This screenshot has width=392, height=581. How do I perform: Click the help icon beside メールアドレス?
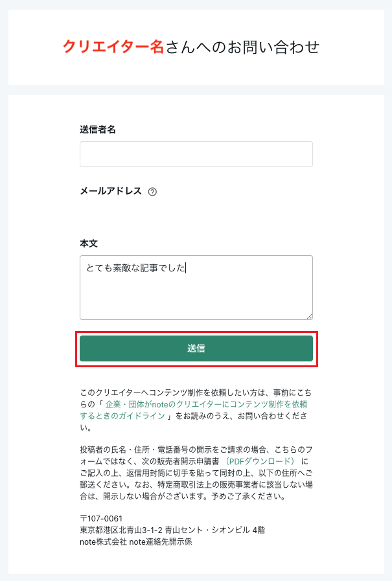point(152,192)
